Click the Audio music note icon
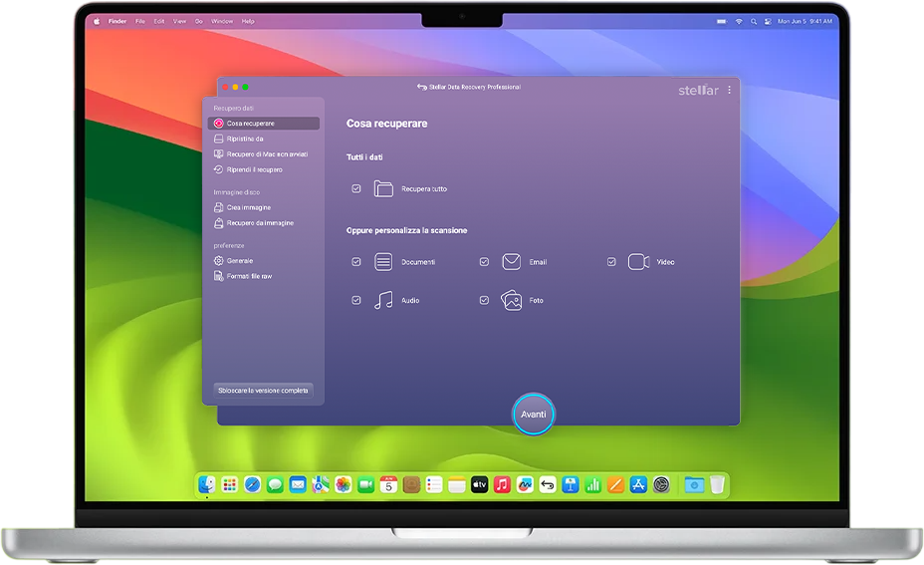 pyautogui.click(x=383, y=300)
